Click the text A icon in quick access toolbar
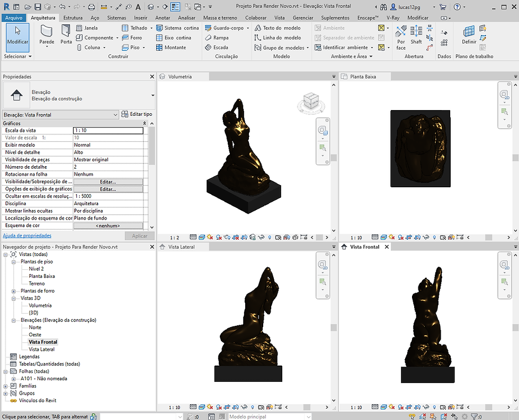 [138, 7]
